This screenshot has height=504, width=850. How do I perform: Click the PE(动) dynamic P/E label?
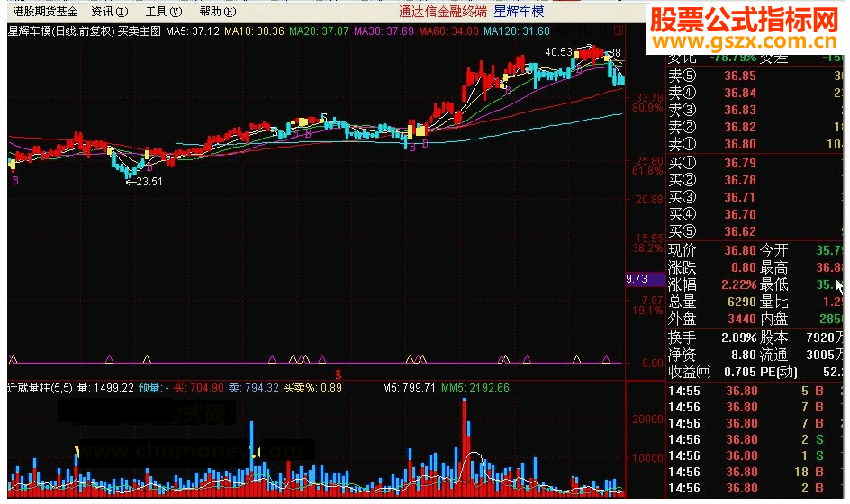[779, 372]
